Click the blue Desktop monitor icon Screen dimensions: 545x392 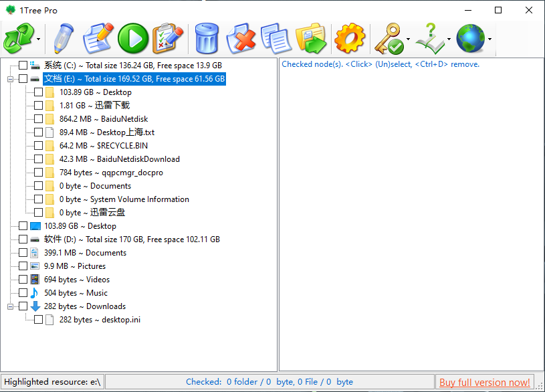(x=35, y=226)
